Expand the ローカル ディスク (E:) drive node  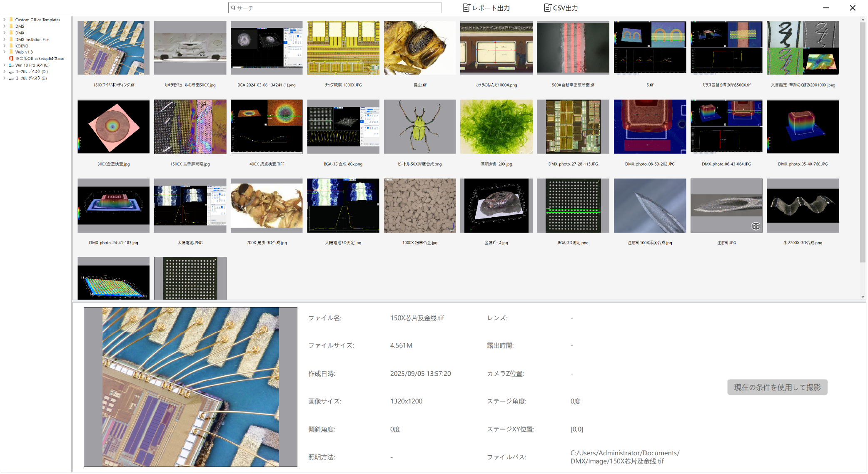click(5, 78)
